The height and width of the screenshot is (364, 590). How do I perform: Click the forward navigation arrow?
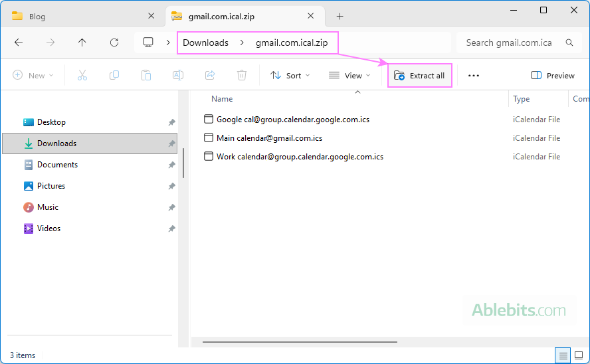[50, 43]
